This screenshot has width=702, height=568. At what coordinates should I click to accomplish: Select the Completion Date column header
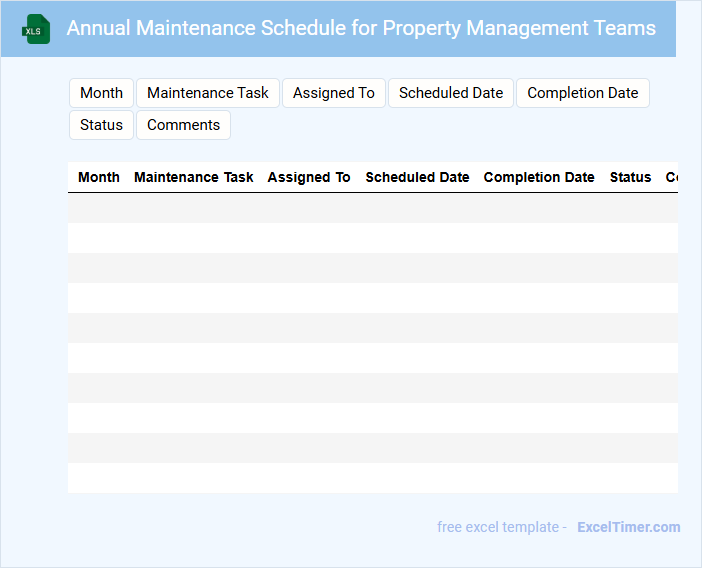(x=539, y=177)
